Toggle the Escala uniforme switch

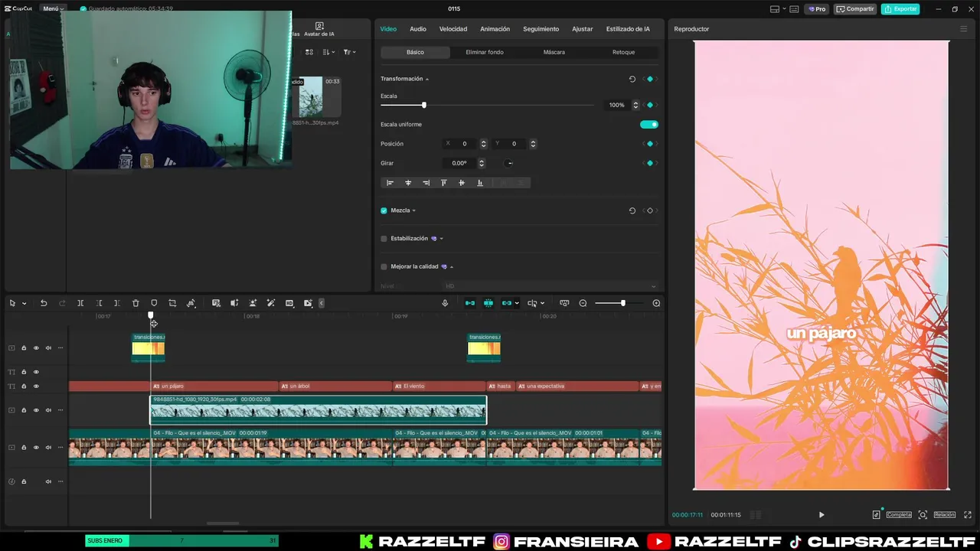click(x=648, y=124)
